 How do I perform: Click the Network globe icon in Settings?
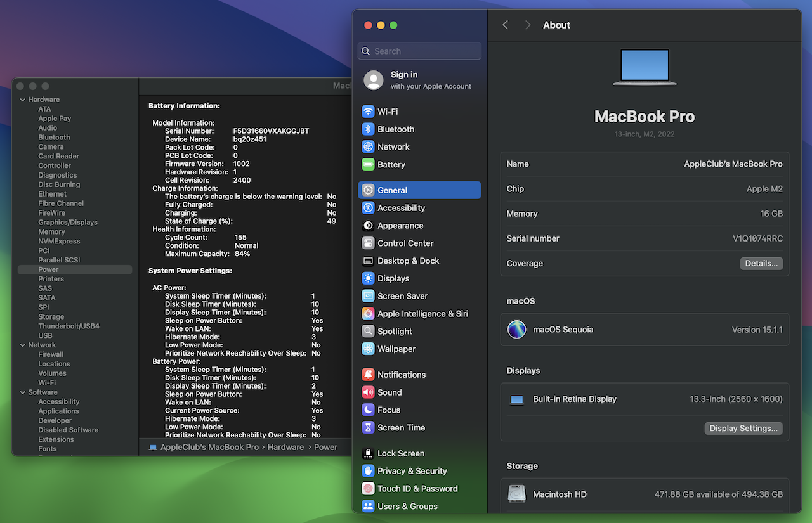368,147
